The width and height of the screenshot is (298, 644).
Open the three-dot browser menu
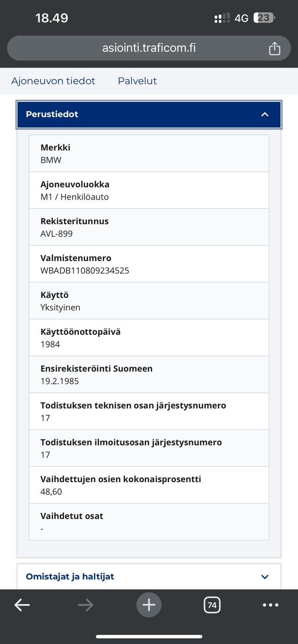tap(270, 605)
